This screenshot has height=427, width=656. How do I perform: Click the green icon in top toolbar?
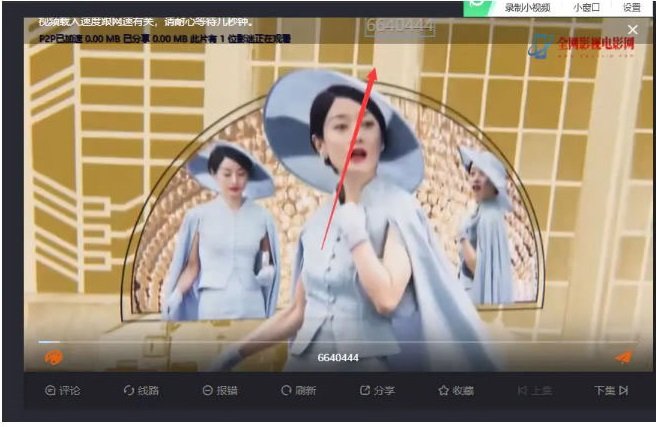pyautogui.click(x=479, y=6)
